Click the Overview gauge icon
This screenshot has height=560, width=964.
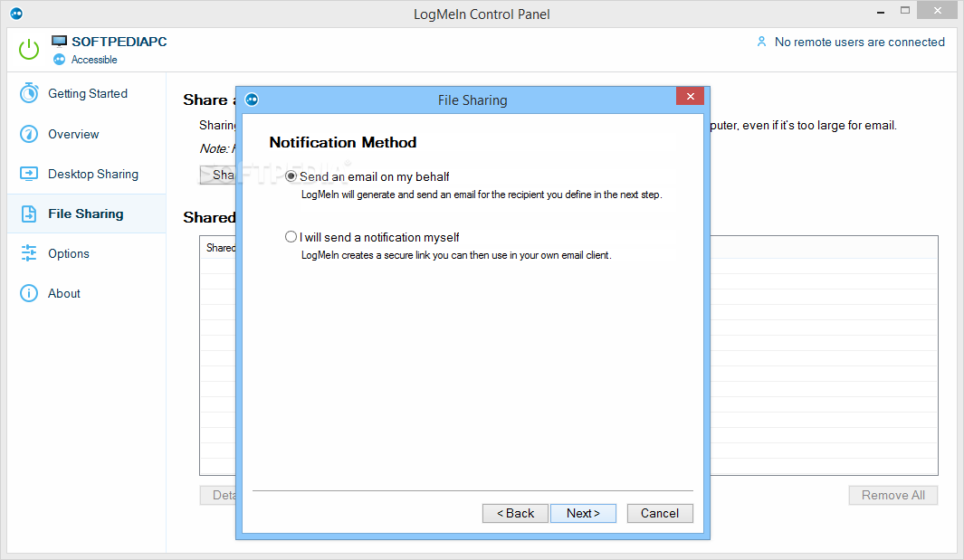pyautogui.click(x=29, y=134)
